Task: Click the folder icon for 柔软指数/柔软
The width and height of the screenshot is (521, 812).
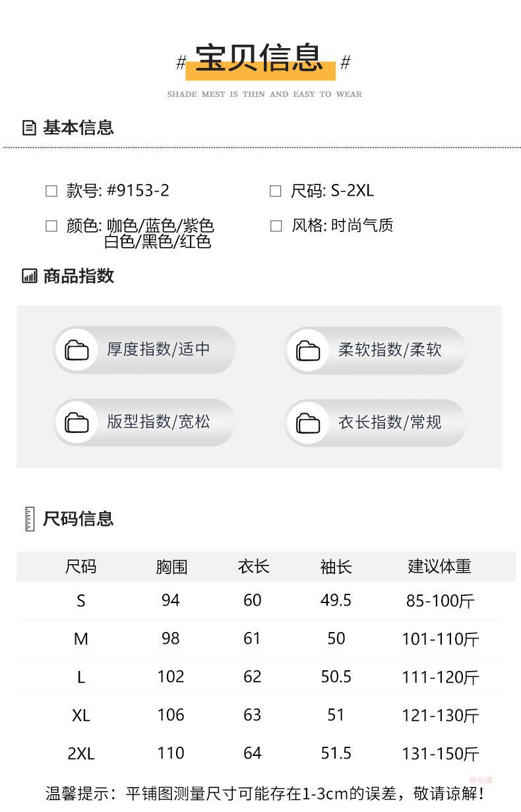Action: pos(308,350)
